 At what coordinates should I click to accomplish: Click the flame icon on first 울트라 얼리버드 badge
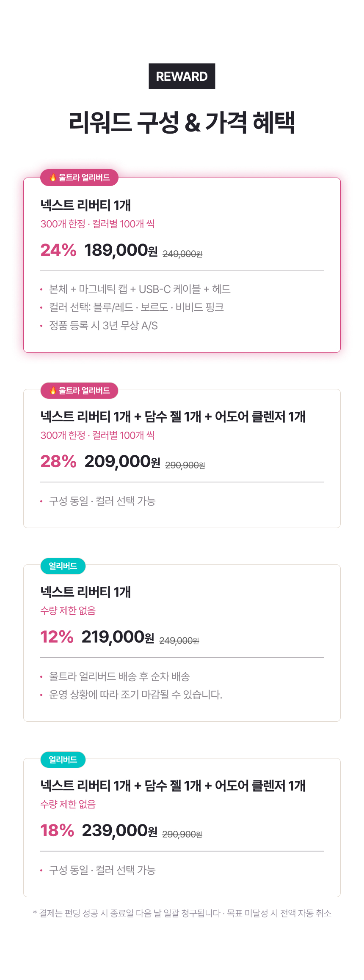[x=53, y=177]
